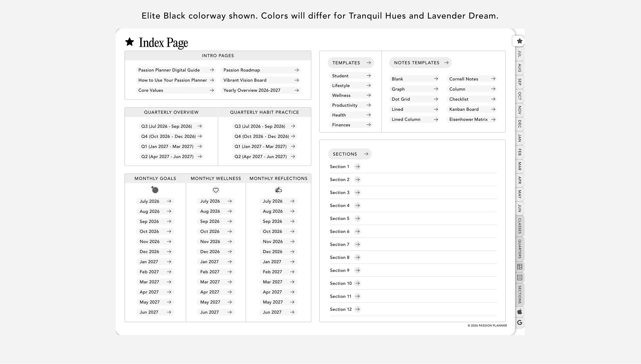Click the Monthly Wellness heart icon
This screenshot has height=364, width=641.
pos(216,190)
